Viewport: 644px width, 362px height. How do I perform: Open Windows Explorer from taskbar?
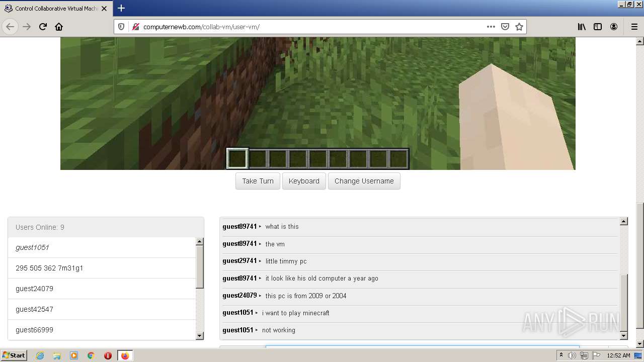57,355
